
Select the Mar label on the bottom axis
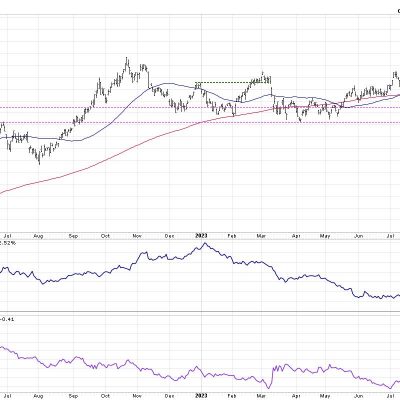262,397
